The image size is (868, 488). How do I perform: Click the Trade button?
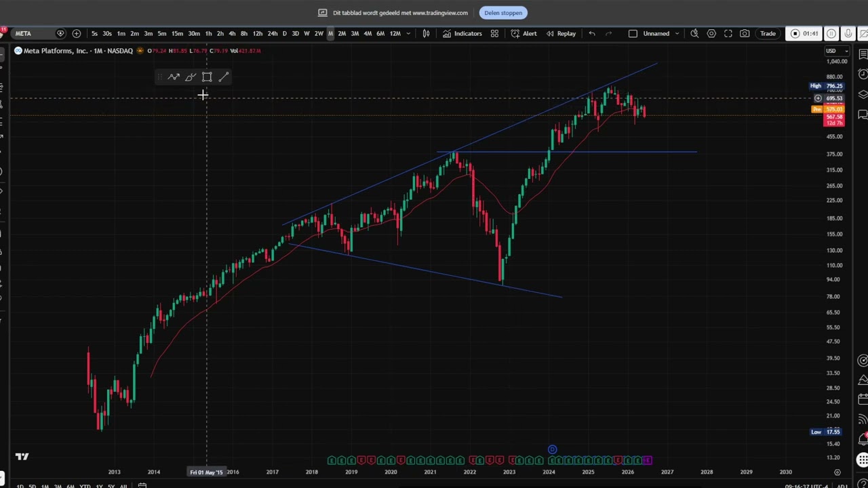pos(768,33)
